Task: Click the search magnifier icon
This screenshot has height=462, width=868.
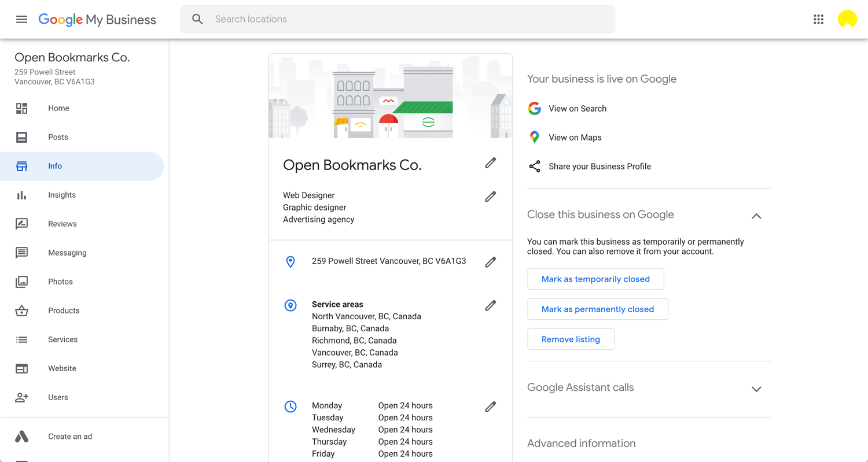Action: [197, 19]
